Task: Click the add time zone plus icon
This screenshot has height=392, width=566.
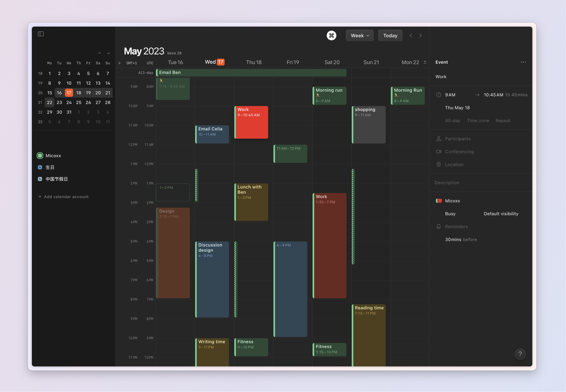Action: point(120,63)
